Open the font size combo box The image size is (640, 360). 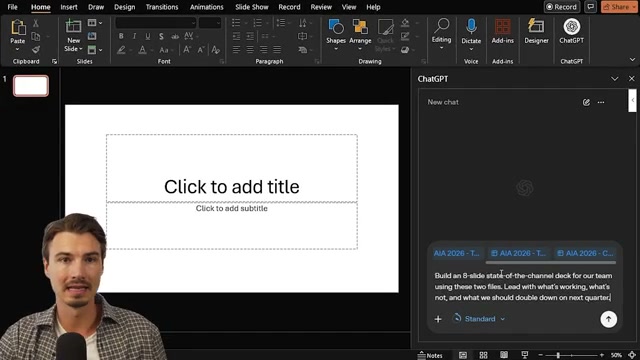[210, 23]
